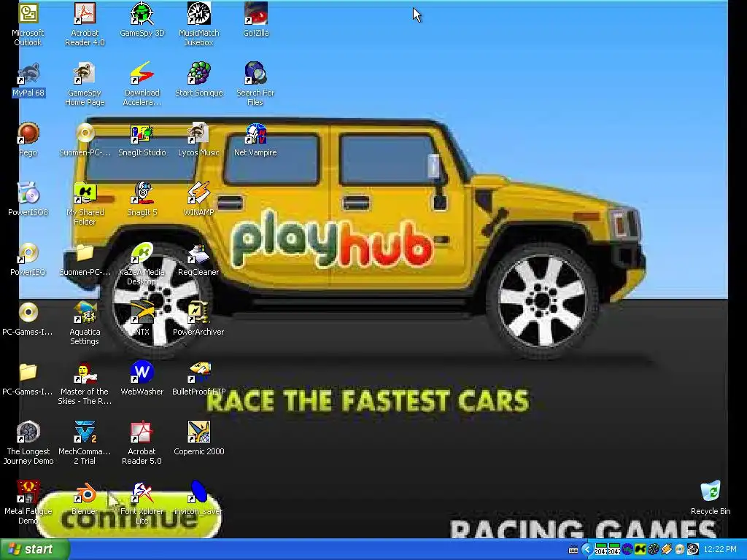This screenshot has width=747, height=560.
Task: Click the KaZaA tray icon
Action: (640, 550)
